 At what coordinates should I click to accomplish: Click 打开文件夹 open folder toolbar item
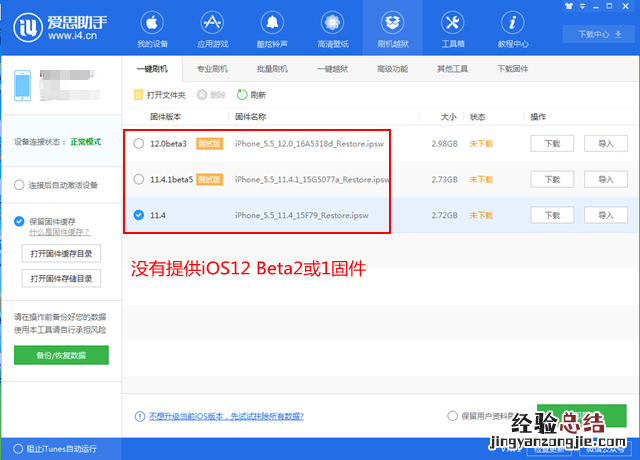pos(160,95)
